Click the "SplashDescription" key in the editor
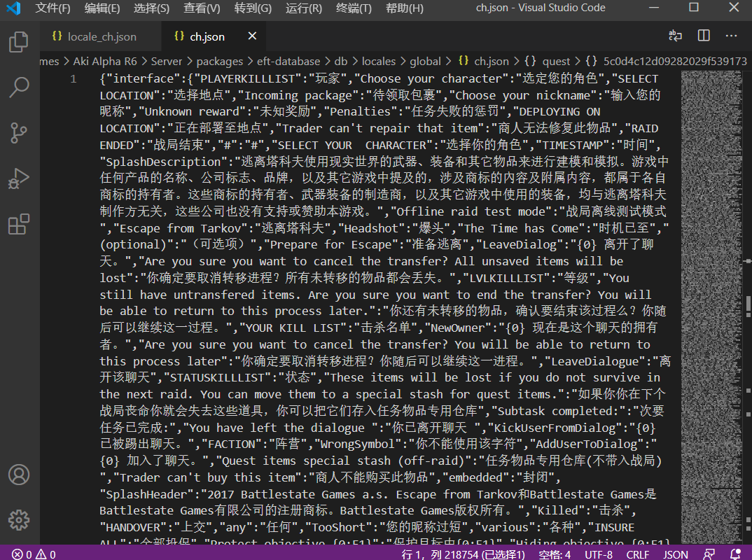 (x=164, y=162)
